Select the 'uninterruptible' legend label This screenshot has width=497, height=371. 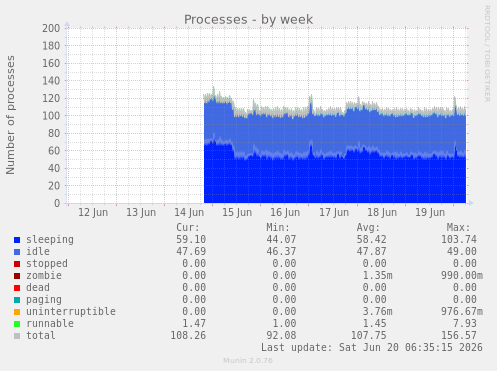[71, 311]
